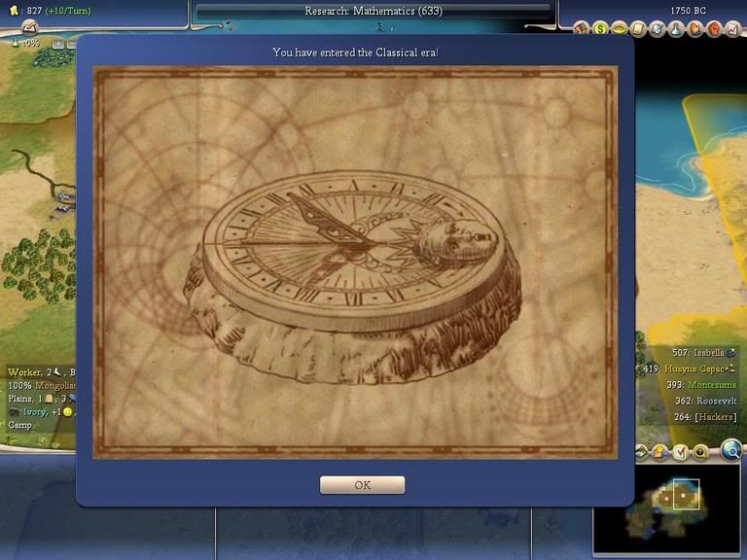Toggle the score checklist display button

[680, 451]
